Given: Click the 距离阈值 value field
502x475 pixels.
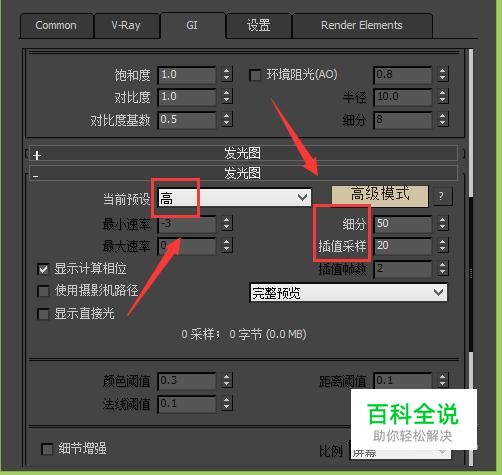Looking at the screenshot, I should click(x=403, y=380).
